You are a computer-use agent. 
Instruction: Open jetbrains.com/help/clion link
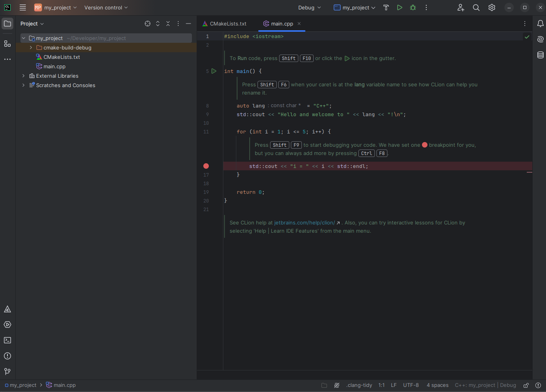(x=305, y=222)
